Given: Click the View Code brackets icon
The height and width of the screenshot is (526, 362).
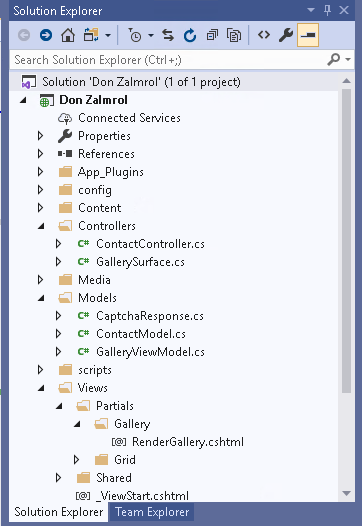Looking at the screenshot, I should (x=264, y=35).
